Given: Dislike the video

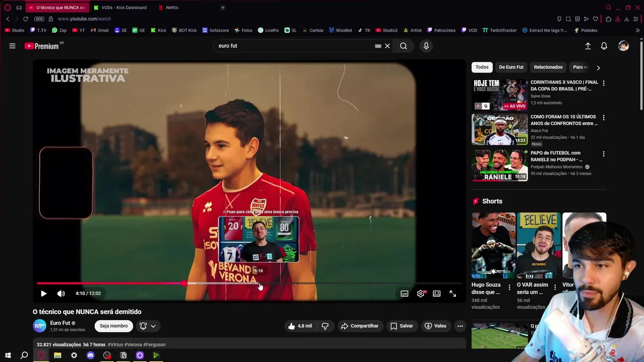Looking at the screenshot, I should 325,326.
